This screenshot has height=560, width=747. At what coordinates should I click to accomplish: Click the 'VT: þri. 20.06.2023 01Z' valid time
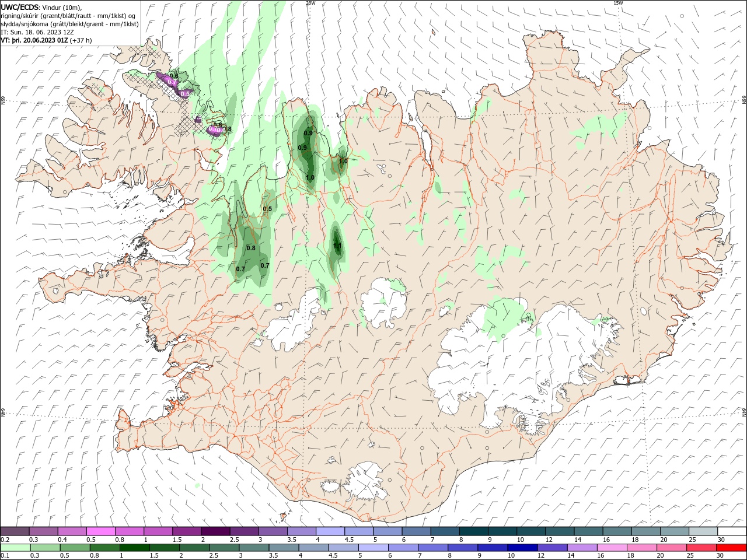pyautogui.click(x=34, y=40)
